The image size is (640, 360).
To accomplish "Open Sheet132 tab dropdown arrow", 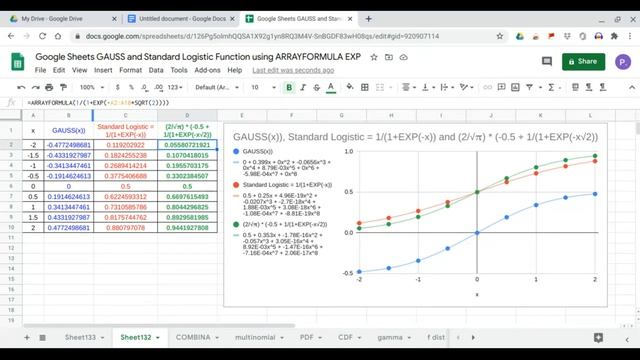I will coord(158,338).
